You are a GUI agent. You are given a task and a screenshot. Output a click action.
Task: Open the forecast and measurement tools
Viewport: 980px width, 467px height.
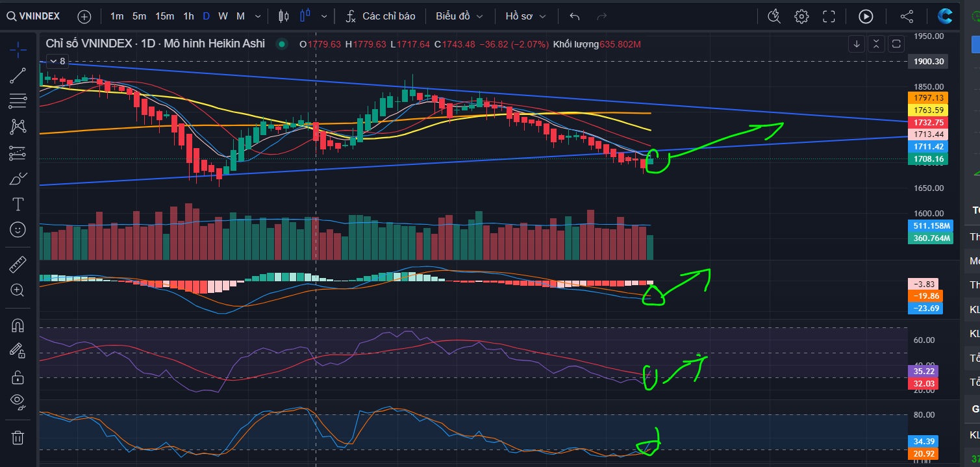[18, 153]
